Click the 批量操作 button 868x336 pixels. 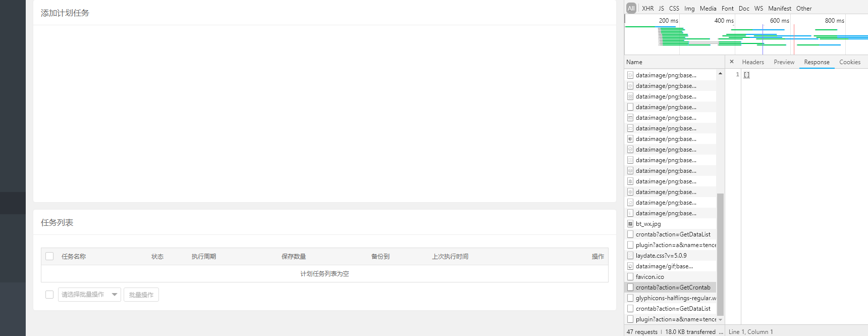coord(141,295)
